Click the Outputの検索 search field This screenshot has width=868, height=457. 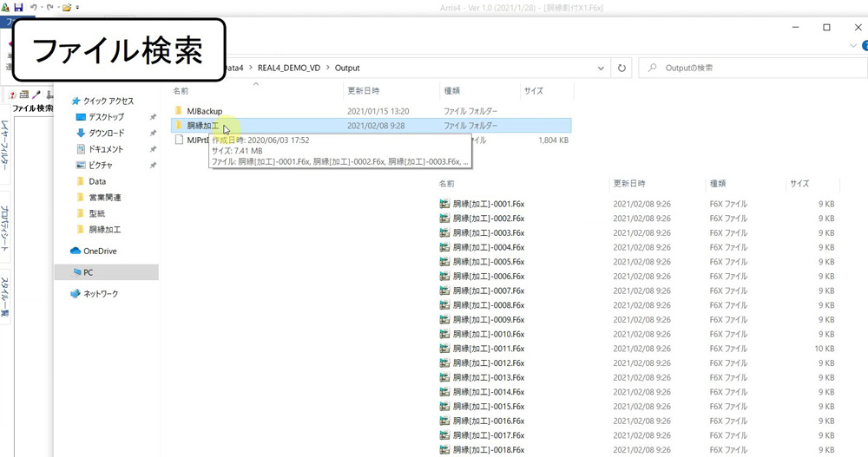[751, 68]
